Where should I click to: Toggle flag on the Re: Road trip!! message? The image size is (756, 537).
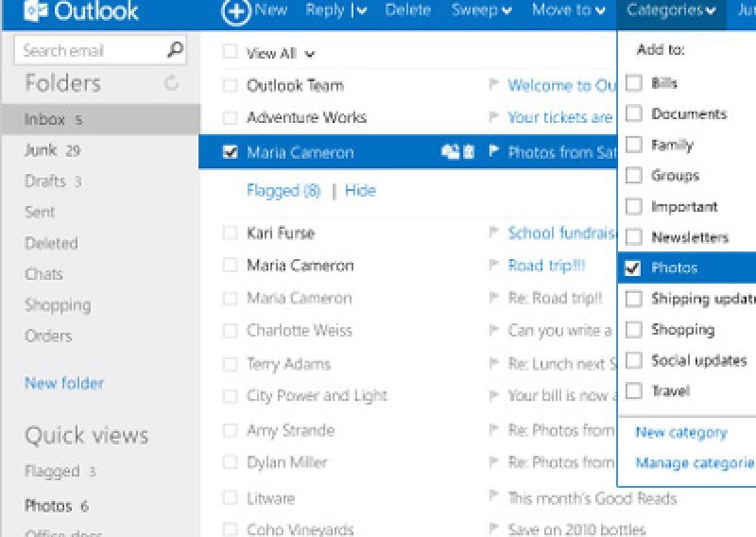click(x=493, y=297)
